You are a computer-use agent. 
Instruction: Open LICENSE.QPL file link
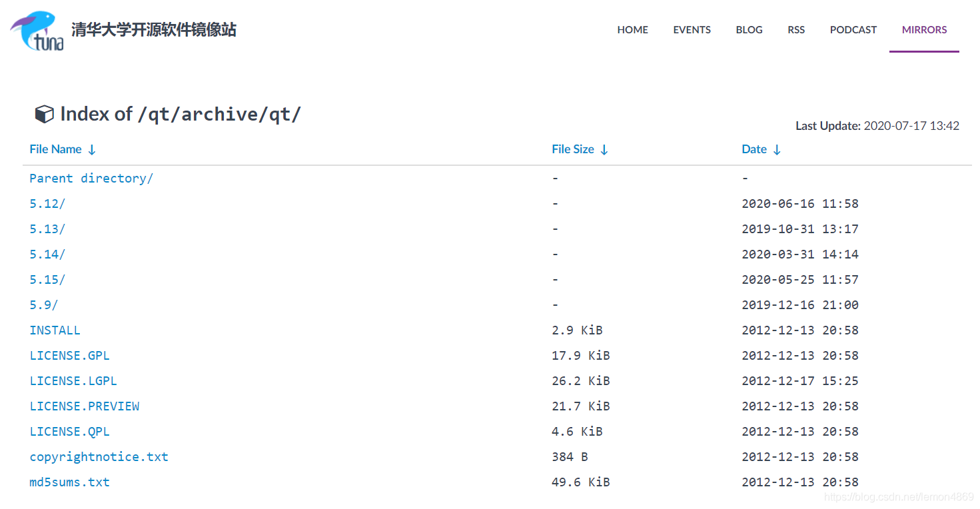(69, 432)
